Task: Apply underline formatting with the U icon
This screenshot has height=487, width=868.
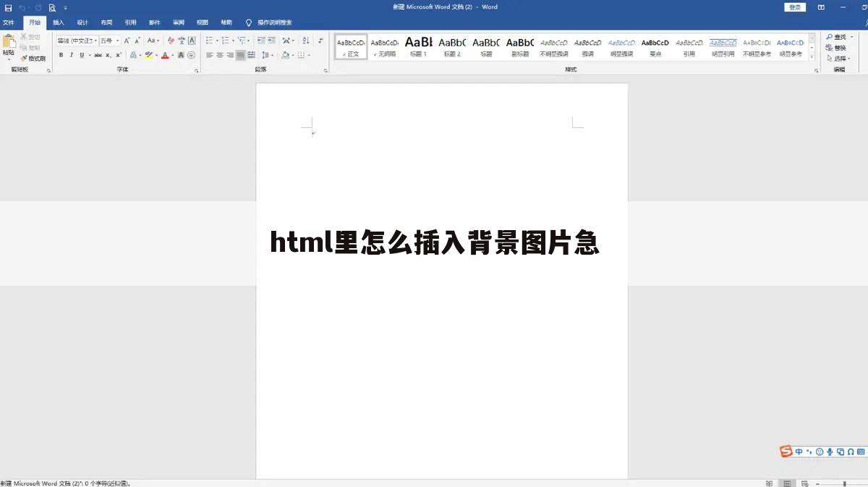Action: point(82,54)
